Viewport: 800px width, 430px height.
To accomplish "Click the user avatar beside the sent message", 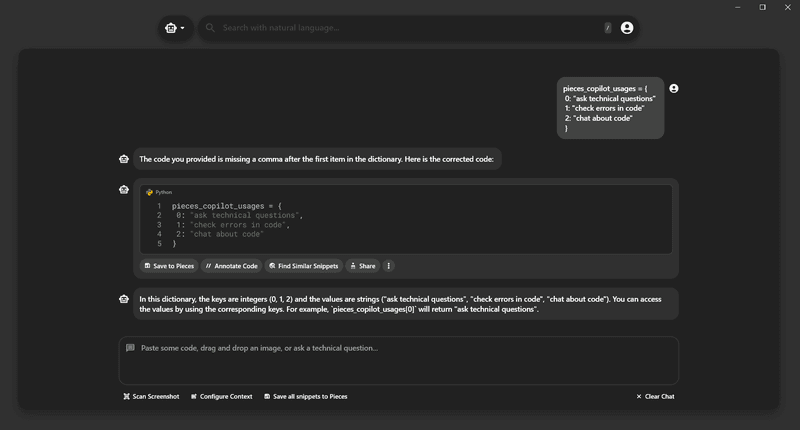I will pos(673,89).
